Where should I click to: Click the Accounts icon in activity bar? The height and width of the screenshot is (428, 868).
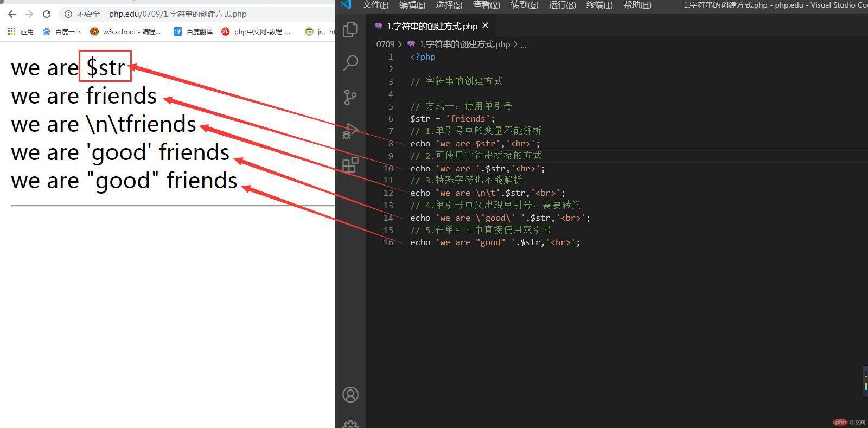point(350,394)
